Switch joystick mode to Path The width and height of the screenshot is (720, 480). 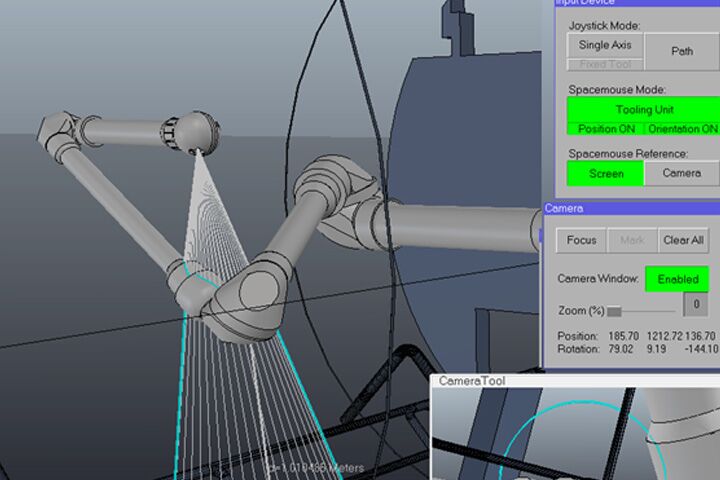coord(681,51)
